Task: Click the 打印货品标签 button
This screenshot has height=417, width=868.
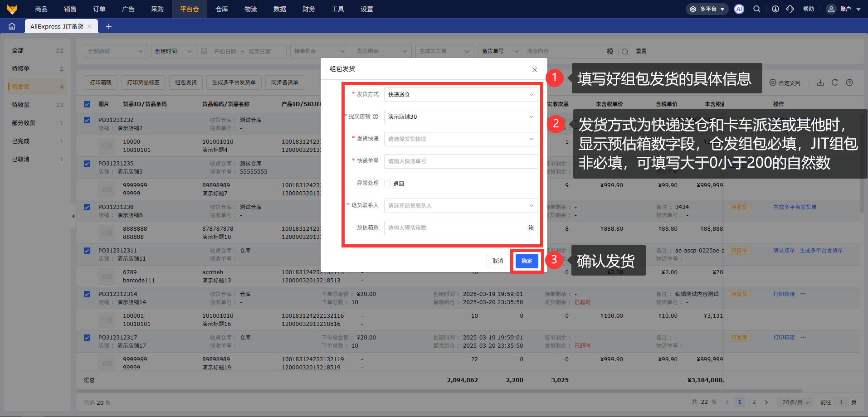Action: point(143,82)
